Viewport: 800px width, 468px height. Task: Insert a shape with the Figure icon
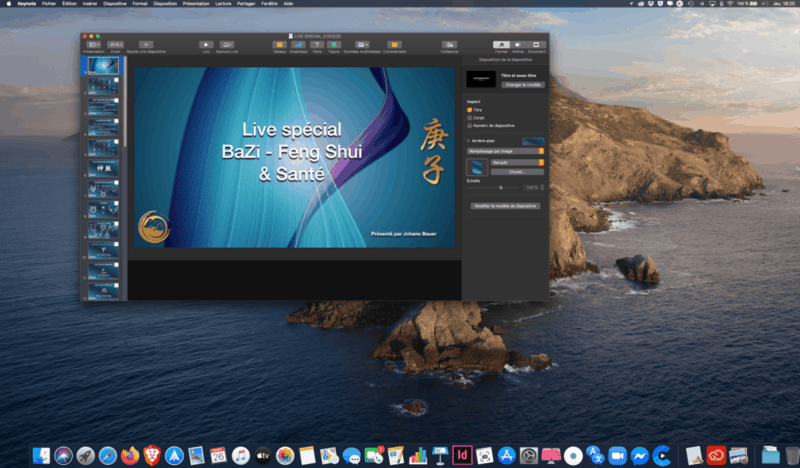[334, 45]
